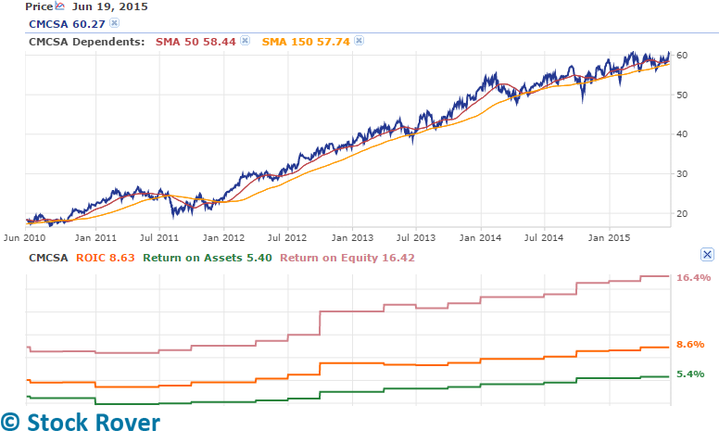
Task: Click the 8.6% end value label
Action: click(x=690, y=344)
